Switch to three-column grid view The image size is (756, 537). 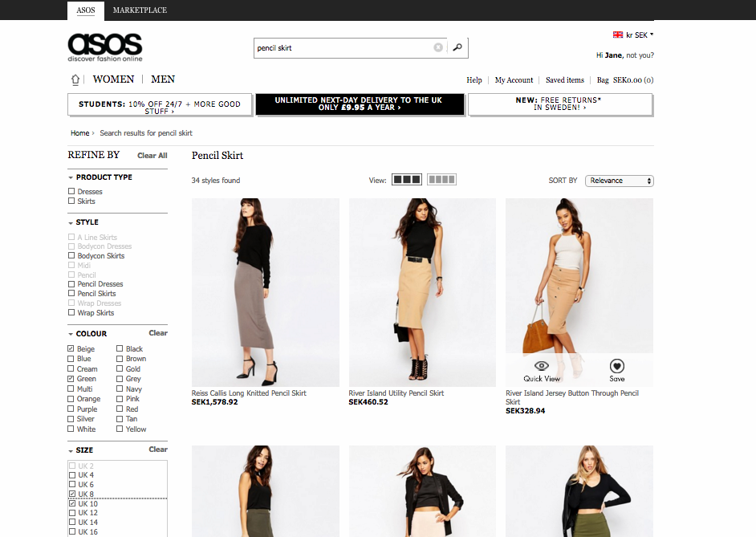tap(407, 180)
